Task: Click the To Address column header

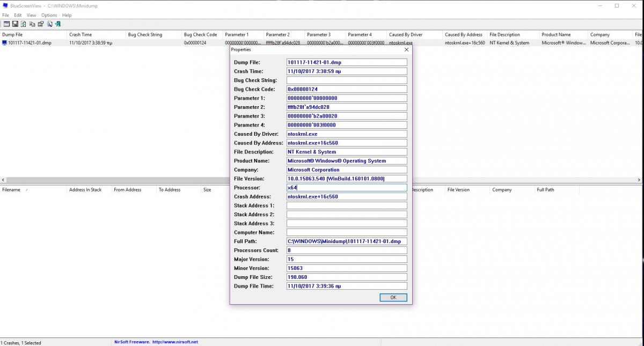Action: (178, 189)
